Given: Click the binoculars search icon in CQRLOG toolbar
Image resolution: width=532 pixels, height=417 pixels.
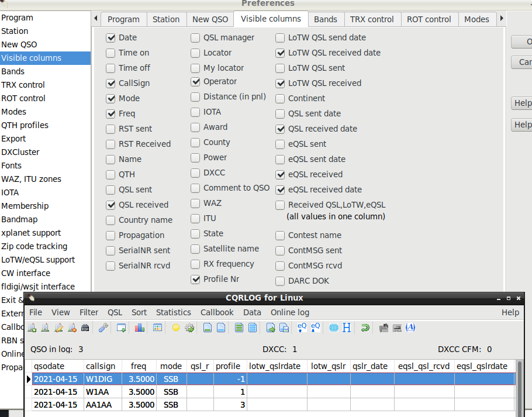Looking at the screenshot, I should (x=85, y=328).
